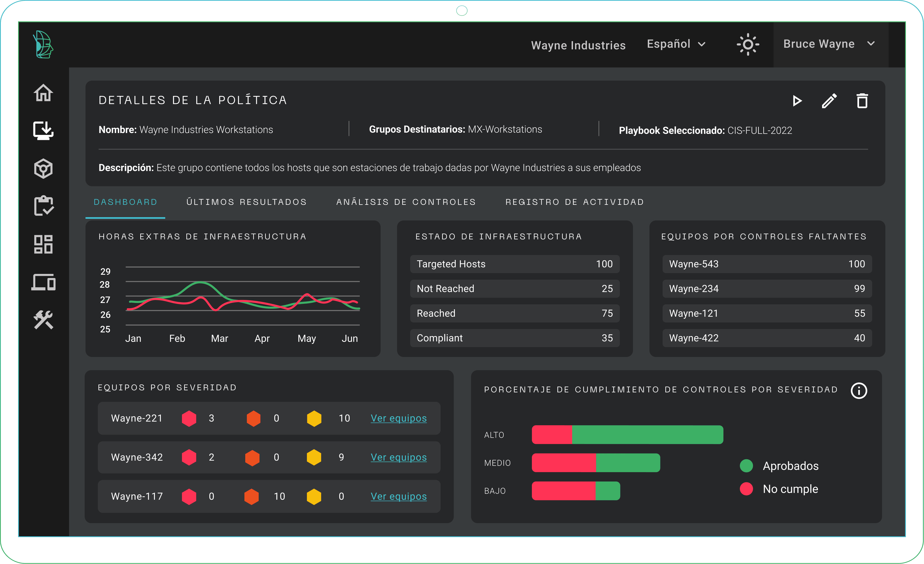924x564 pixels.
Task: Delete the policy with trash icon
Action: pos(862,101)
